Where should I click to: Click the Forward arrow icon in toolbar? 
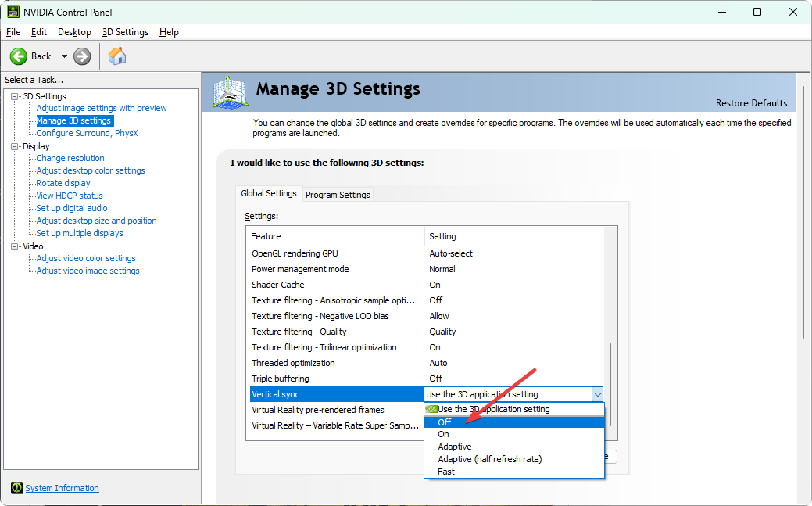click(x=82, y=56)
